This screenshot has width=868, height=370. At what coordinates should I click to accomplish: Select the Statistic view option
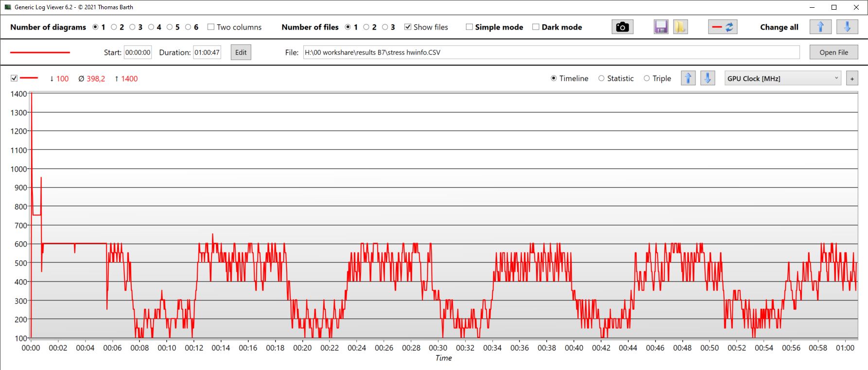tap(602, 78)
